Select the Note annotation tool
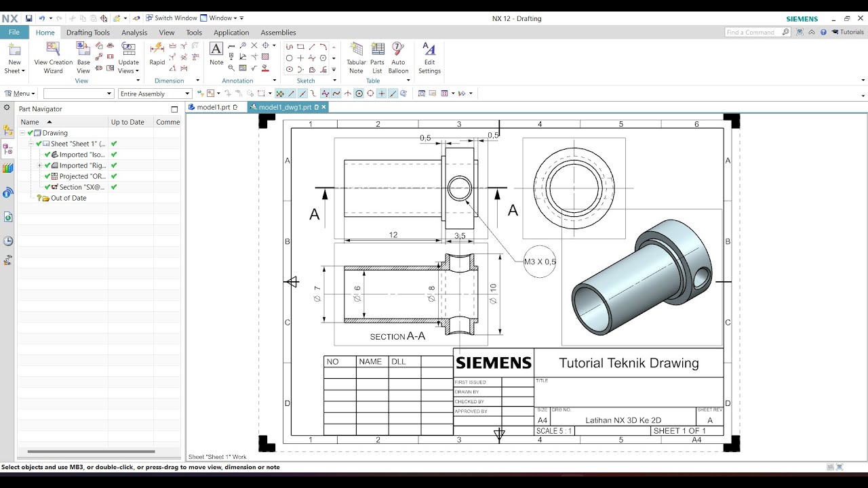The width and height of the screenshot is (868, 488). (216, 54)
